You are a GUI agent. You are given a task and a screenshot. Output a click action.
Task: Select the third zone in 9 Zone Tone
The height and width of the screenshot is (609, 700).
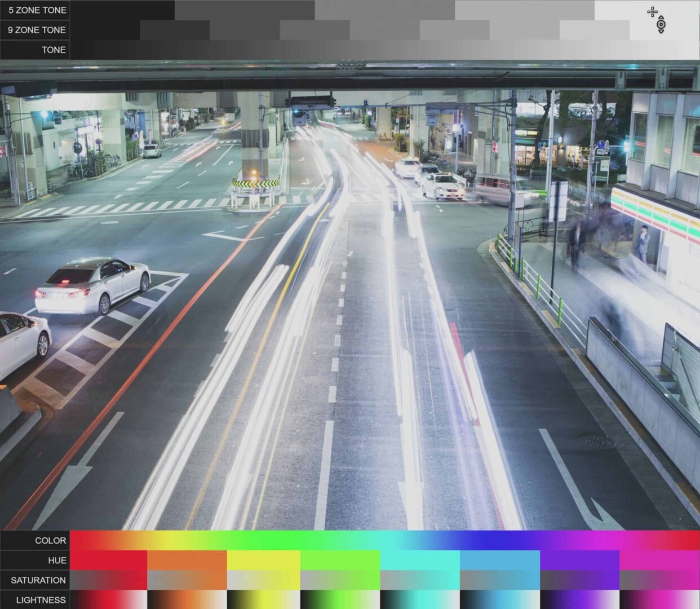pos(245,30)
